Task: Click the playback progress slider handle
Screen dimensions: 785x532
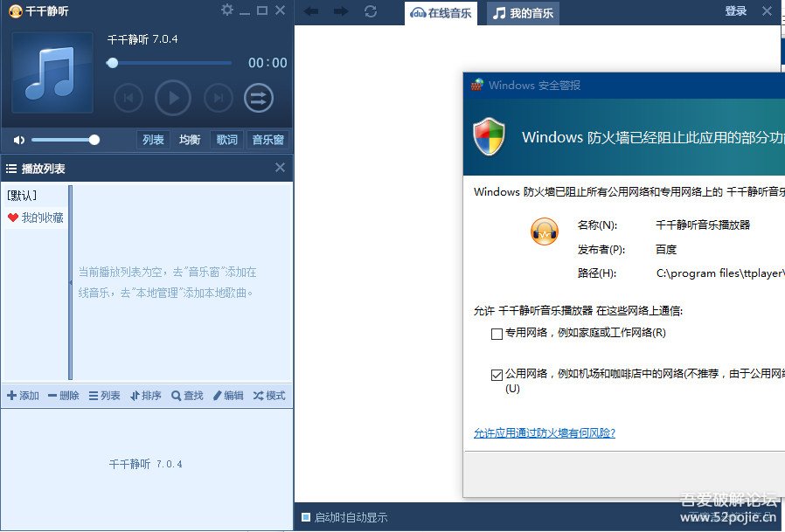Action: 112,63
